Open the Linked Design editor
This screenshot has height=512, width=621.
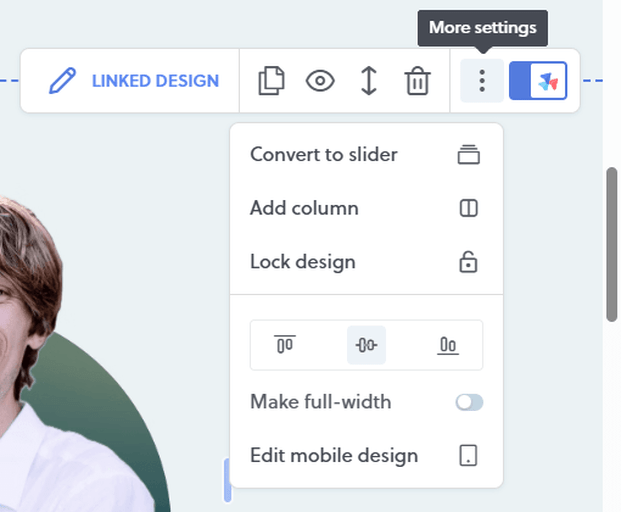[155, 81]
